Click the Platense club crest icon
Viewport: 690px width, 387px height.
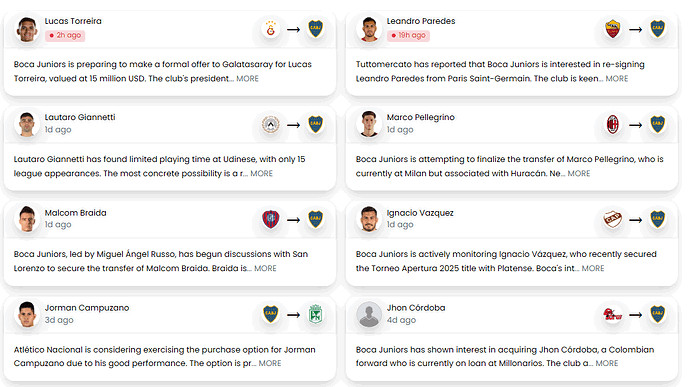click(x=613, y=219)
